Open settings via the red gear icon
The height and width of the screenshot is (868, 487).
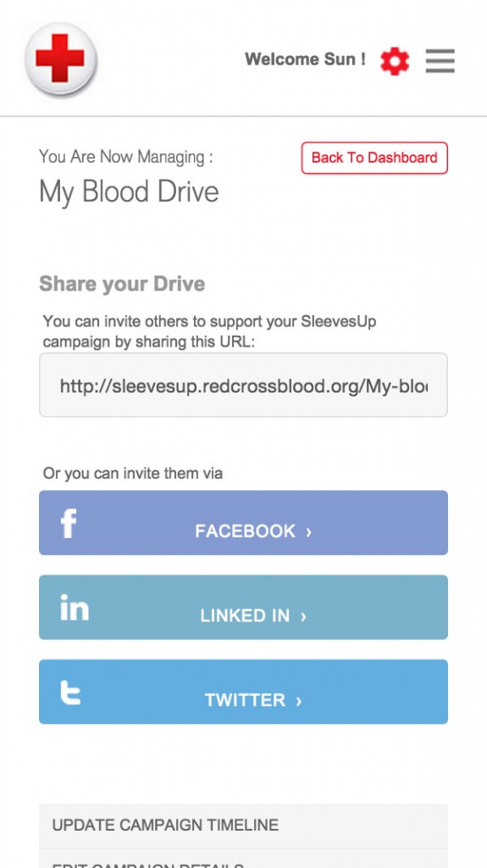395,61
